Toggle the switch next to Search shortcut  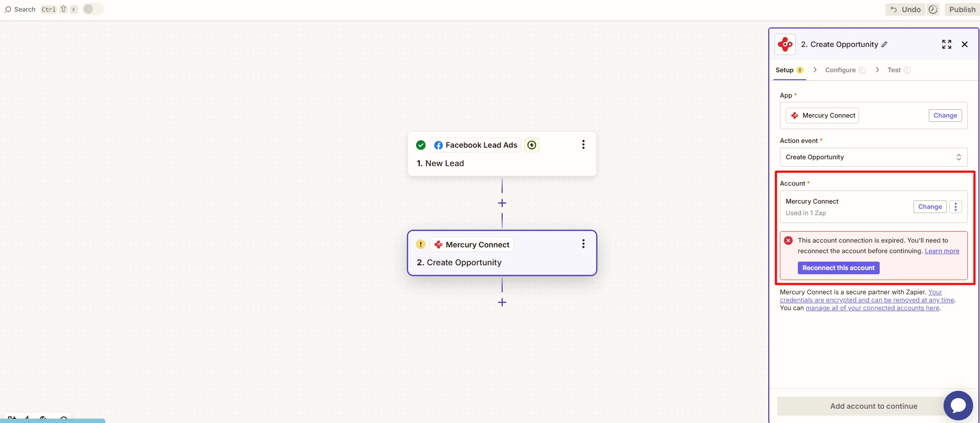(93, 9)
